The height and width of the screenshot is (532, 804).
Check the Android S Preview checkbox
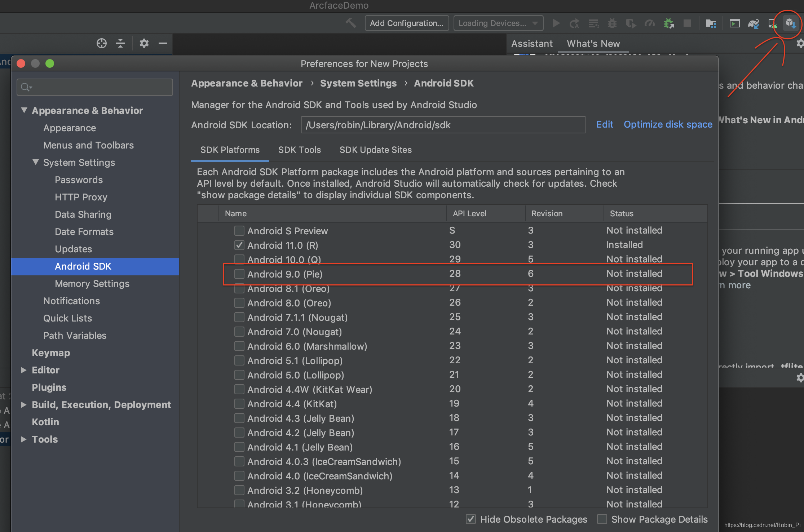(239, 230)
